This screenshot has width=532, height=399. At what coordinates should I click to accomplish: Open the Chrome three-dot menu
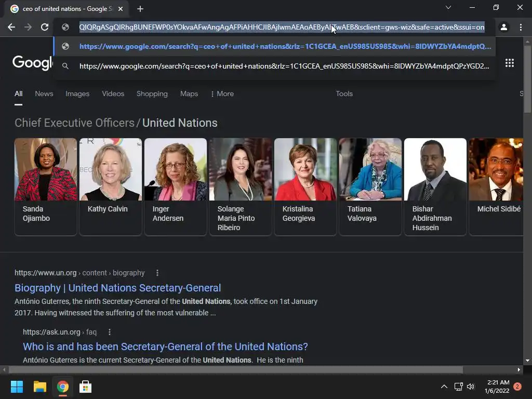pyautogui.click(x=521, y=27)
